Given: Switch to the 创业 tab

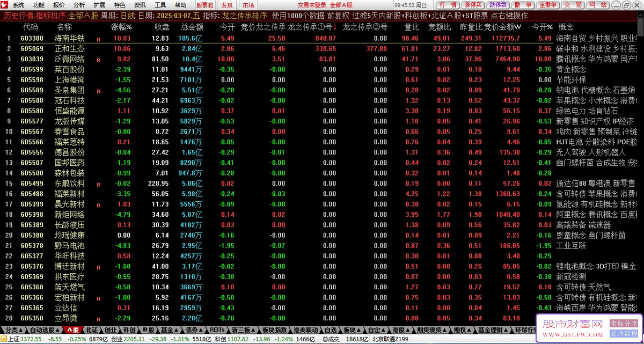Looking at the screenshot, I should (111, 330).
